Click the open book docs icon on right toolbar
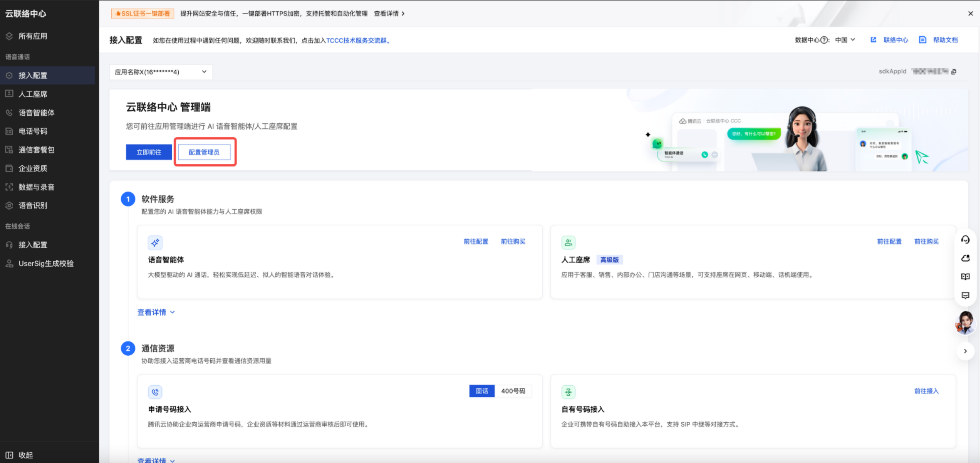Image resolution: width=980 pixels, height=463 pixels. tap(965, 277)
